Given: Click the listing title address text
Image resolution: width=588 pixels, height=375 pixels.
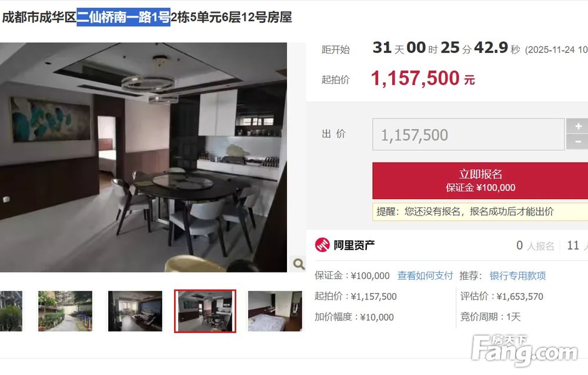Looking at the screenshot, I should 147,17.
